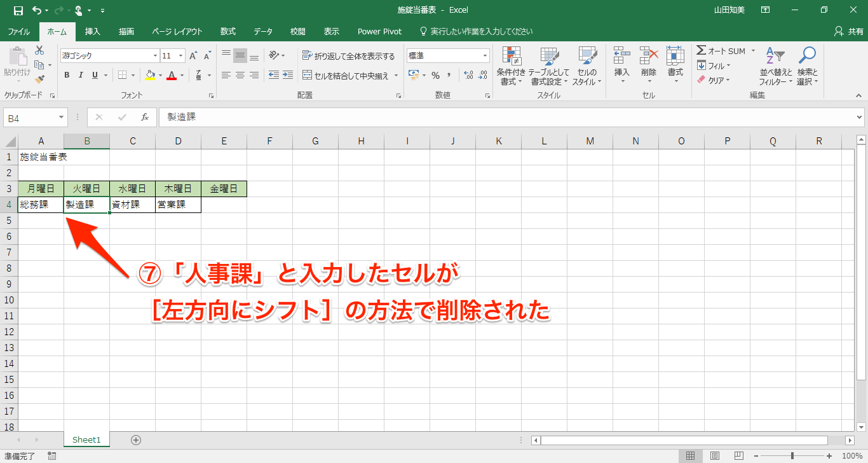Click the Format Painter brush icon

[39, 79]
